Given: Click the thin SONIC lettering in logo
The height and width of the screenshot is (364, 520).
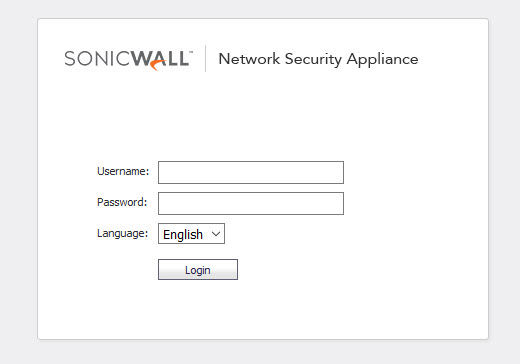Looking at the screenshot, I should [96, 59].
